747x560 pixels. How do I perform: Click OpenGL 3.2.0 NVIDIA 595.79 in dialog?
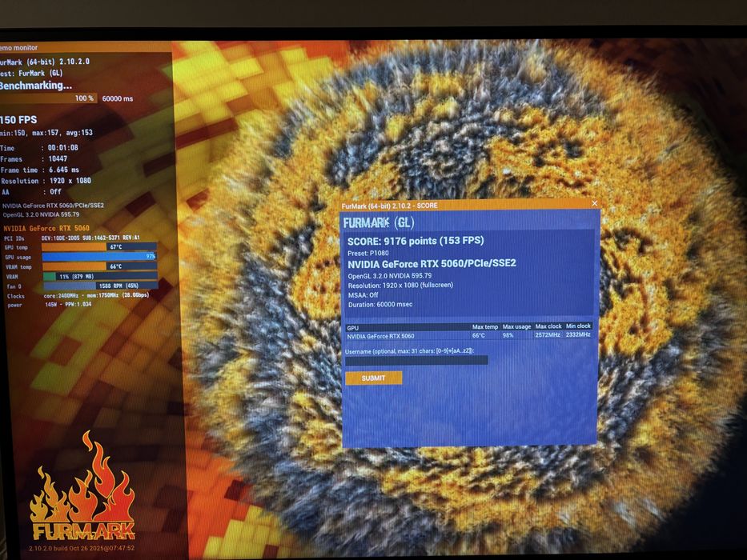coord(390,276)
